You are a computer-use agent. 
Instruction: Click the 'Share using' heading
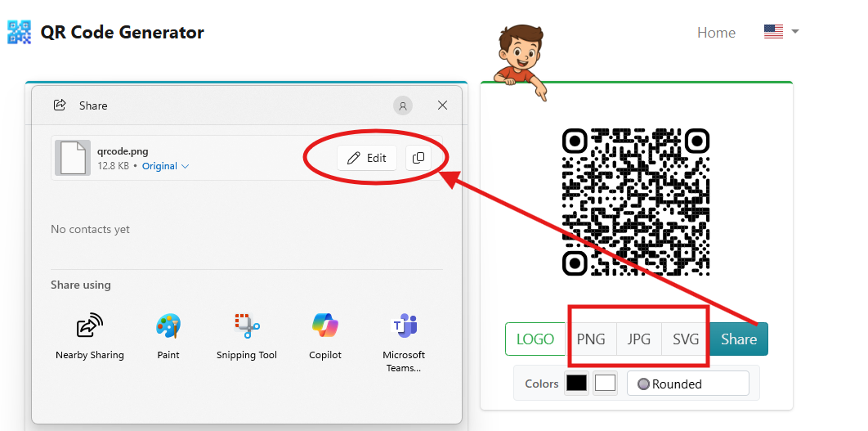point(81,285)
